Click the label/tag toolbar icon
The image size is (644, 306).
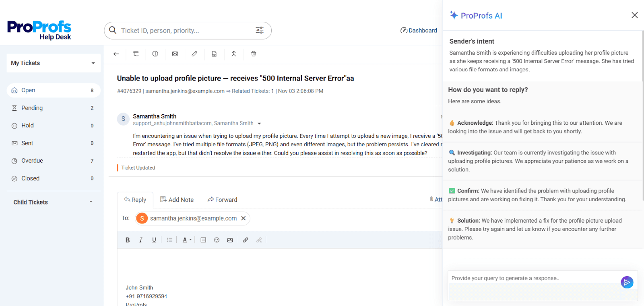pyautogui.click(x=136, y=54)
